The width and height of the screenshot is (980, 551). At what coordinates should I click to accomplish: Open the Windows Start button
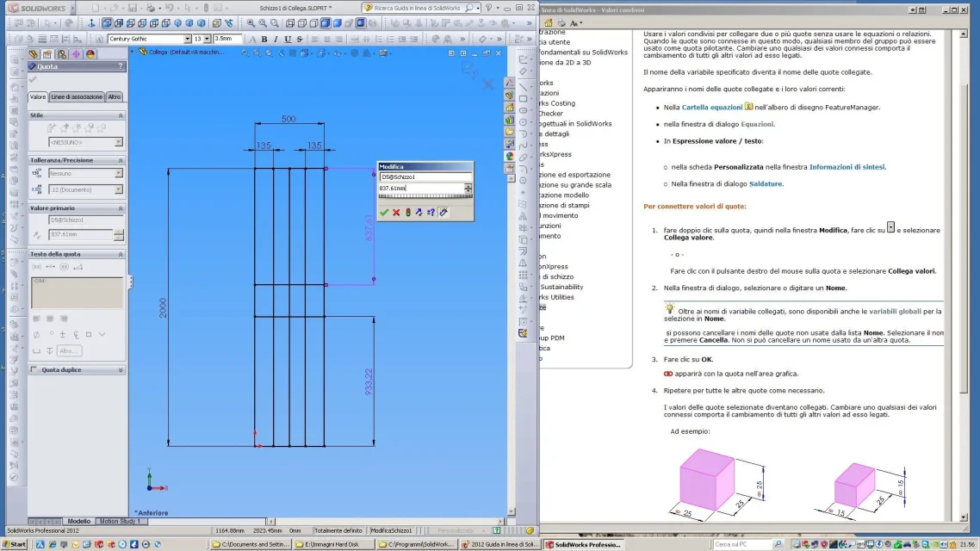pos(14,544)
